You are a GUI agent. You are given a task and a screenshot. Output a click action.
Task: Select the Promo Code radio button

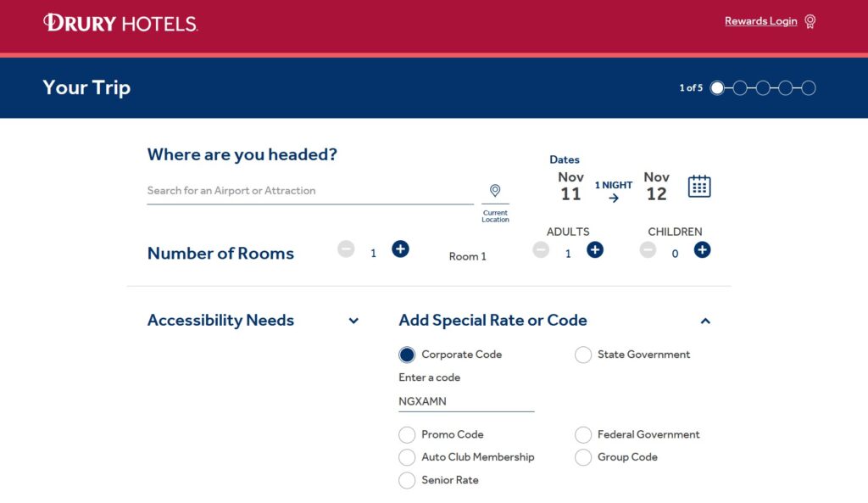[x=407, y=435]
